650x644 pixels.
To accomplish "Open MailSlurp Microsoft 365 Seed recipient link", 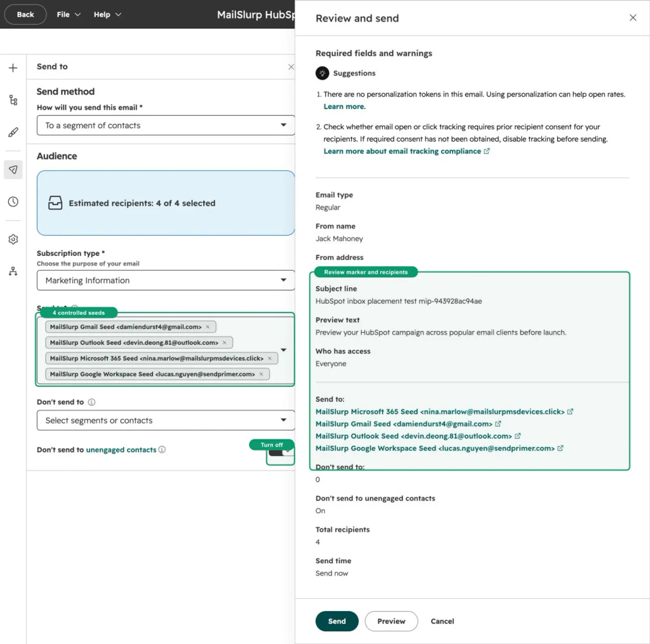I will (440, 412).
